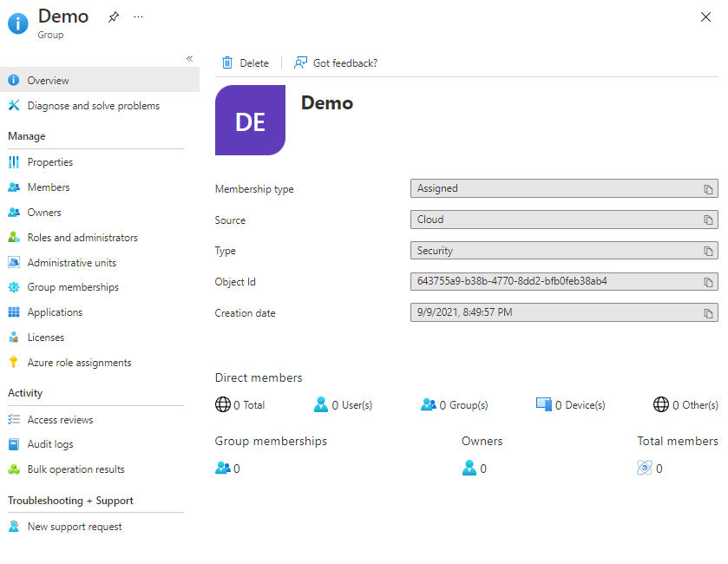The image size is (728, 564).
Task: Click the Owners count of 0
Action: [482, 469]
